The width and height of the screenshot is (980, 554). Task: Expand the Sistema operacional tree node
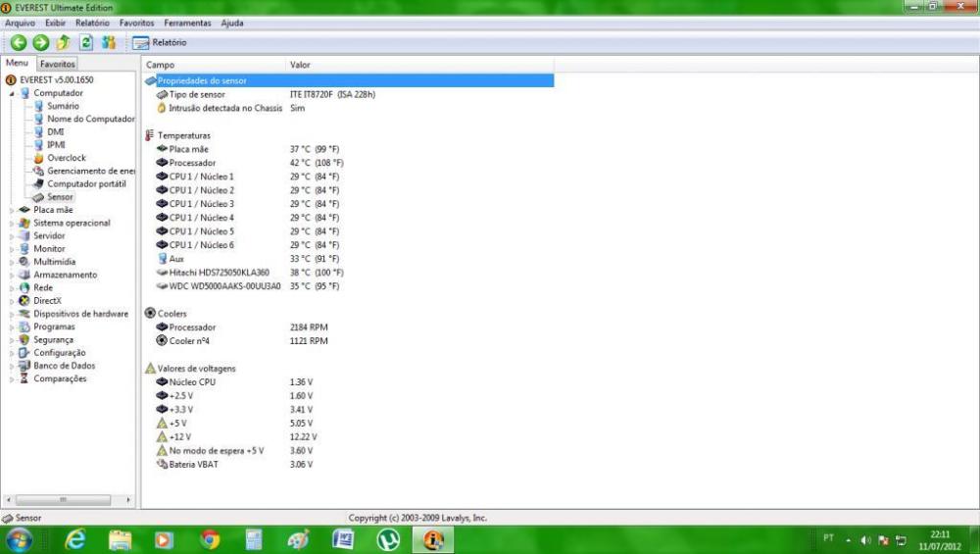coord(13,223)
